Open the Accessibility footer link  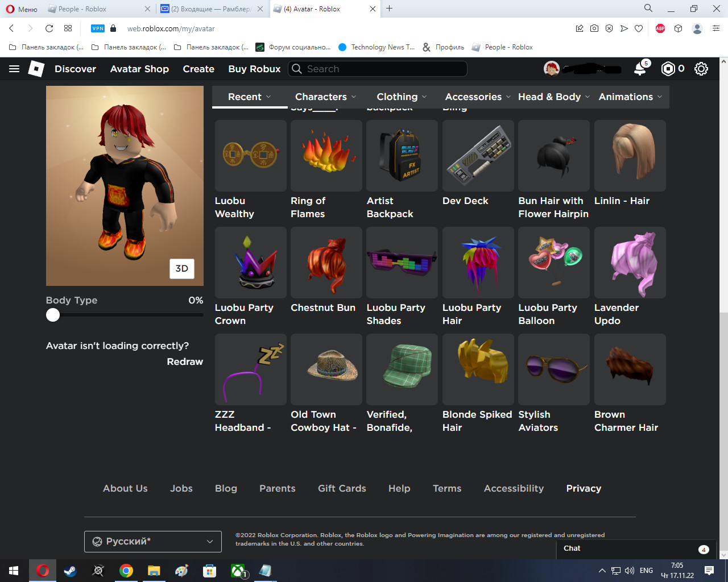(514, 488)
